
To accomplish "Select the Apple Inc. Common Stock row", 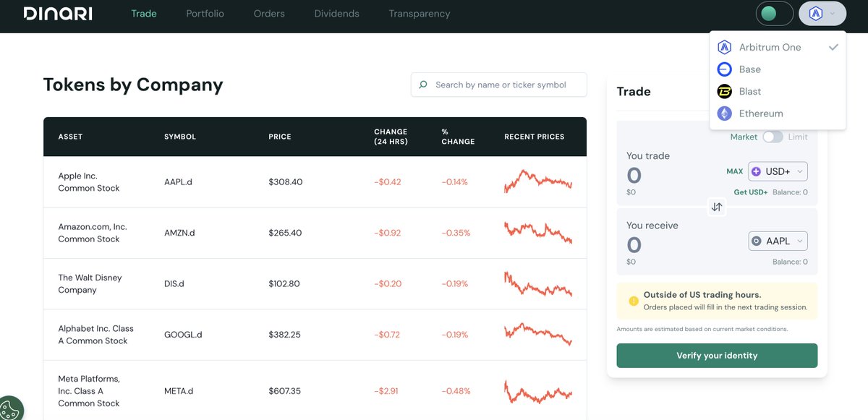I will [315, 182].
